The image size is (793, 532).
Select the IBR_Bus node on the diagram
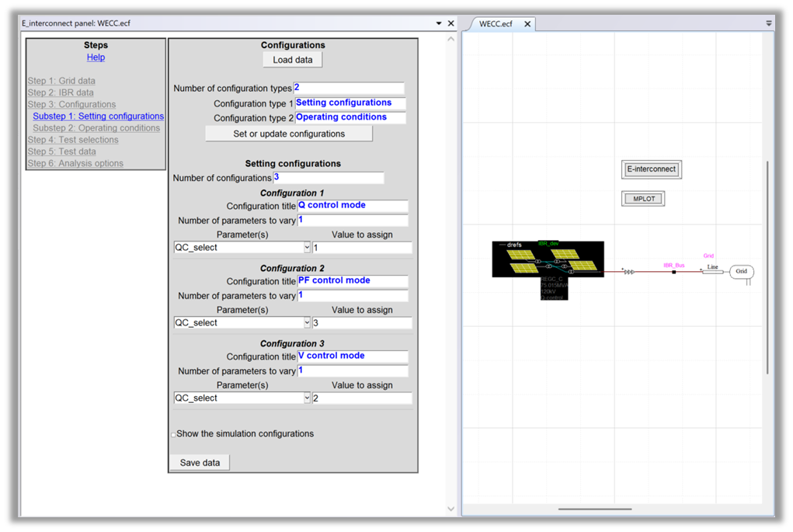point(673,272)
